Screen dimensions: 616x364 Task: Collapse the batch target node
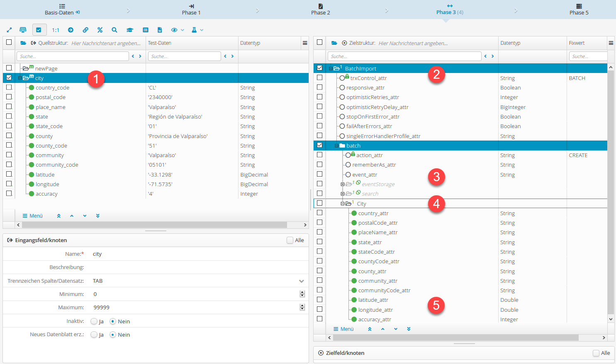(x=336, y=146)
